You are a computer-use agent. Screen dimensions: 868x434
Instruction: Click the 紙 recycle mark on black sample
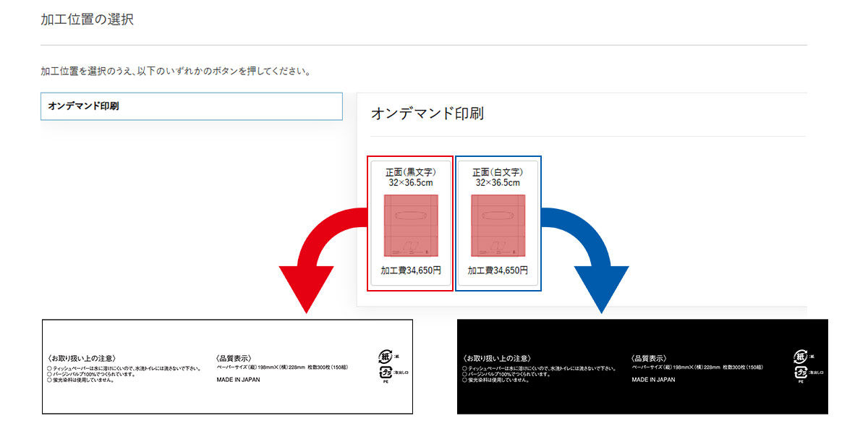pos(800,356)
